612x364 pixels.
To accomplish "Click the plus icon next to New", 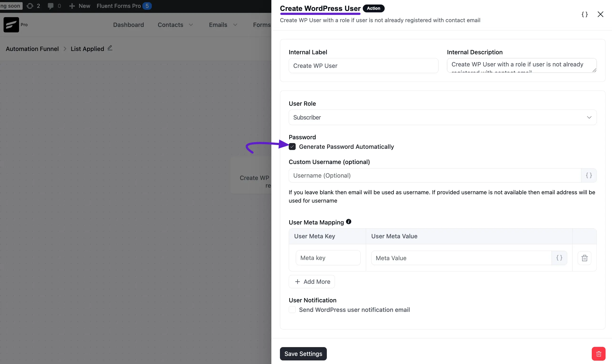I will pyautogui.click(x=72, y=6).
